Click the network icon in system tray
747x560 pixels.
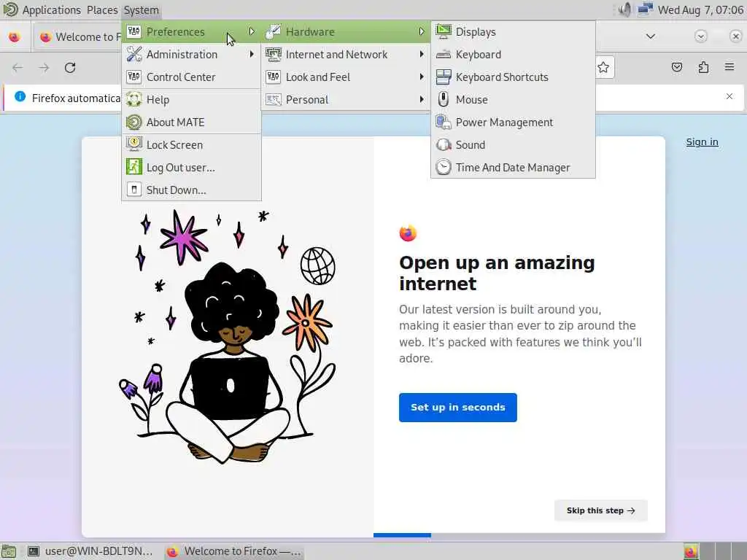645,9
